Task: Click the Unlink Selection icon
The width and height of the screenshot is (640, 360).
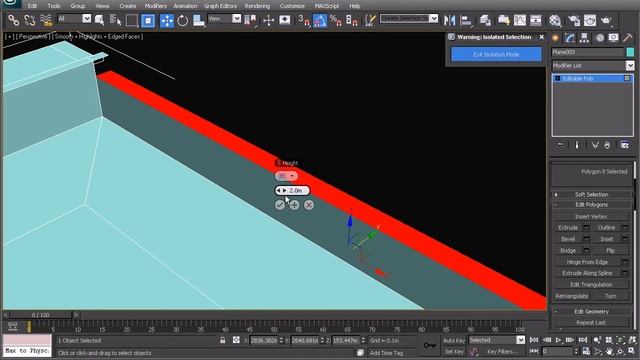Action: coord(30,20)
